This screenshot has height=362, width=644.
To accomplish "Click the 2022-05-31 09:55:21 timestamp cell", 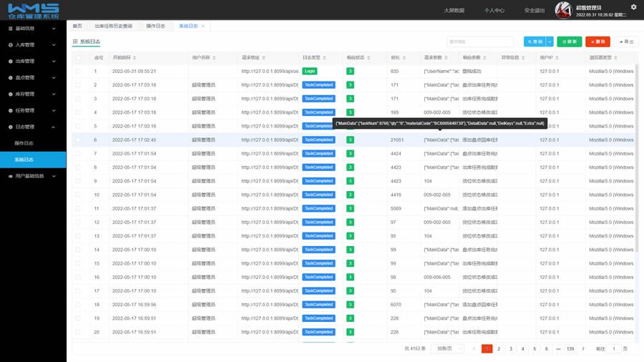I will coord(134,71).
